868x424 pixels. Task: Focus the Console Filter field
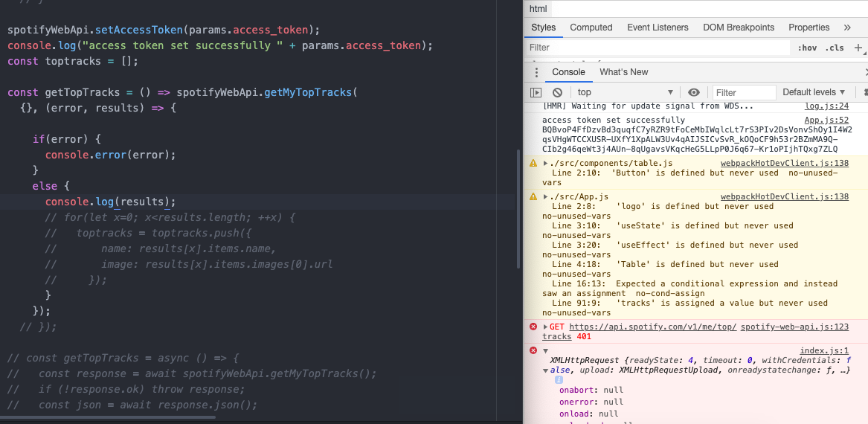point(742,92)
